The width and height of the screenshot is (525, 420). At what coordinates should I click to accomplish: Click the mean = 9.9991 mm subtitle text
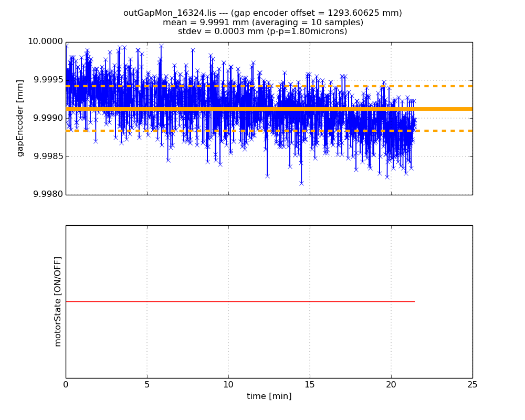[x=262, y=23]
